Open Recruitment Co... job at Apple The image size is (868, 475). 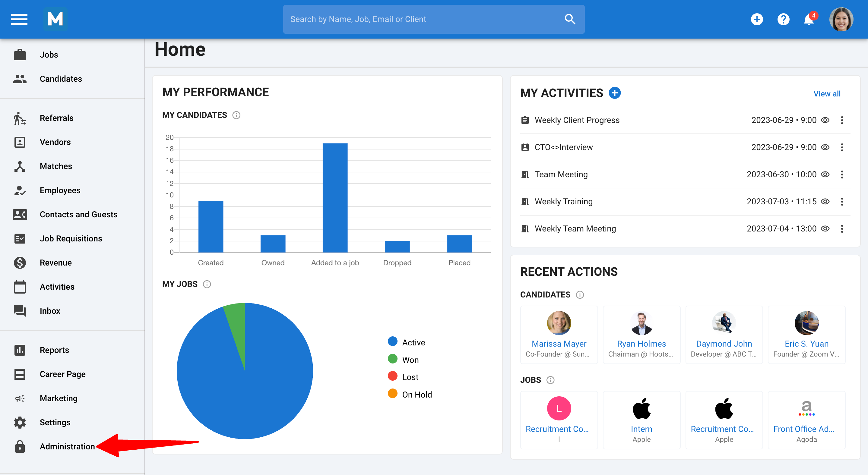click(724, 420)
